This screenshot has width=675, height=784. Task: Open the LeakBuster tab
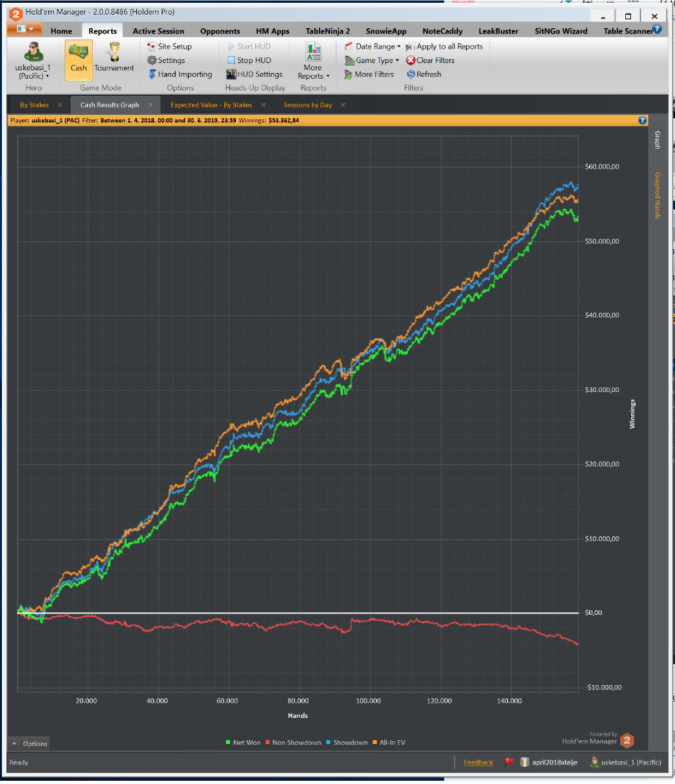498,31
